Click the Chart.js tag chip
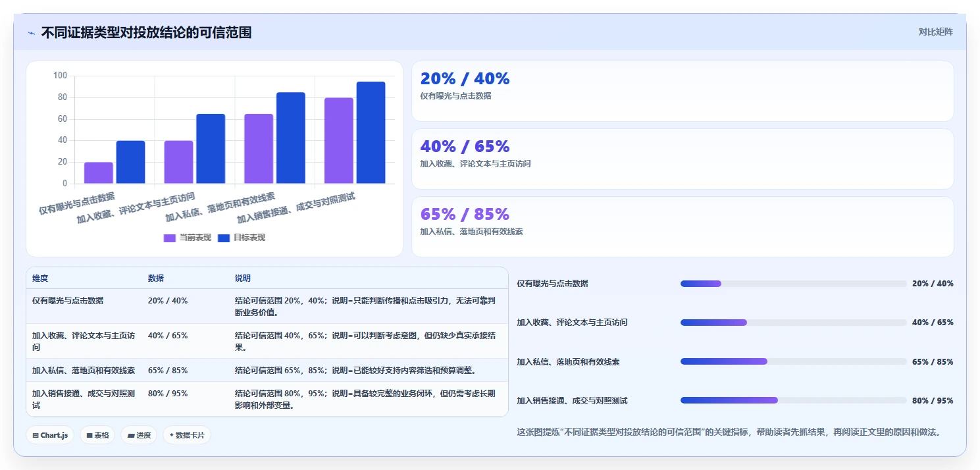 pos(50,435)
